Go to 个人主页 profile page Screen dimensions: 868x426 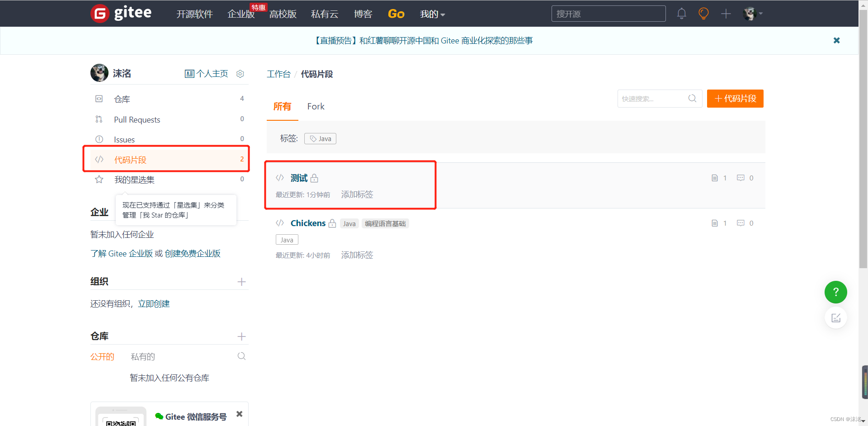(x=207, y=74)
